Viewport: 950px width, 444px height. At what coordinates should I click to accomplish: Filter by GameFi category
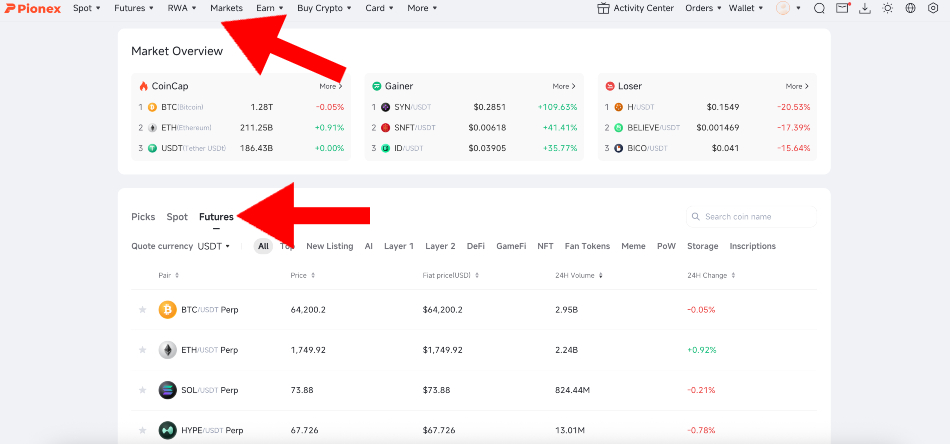pyautogui.click(x=511, y=247)
